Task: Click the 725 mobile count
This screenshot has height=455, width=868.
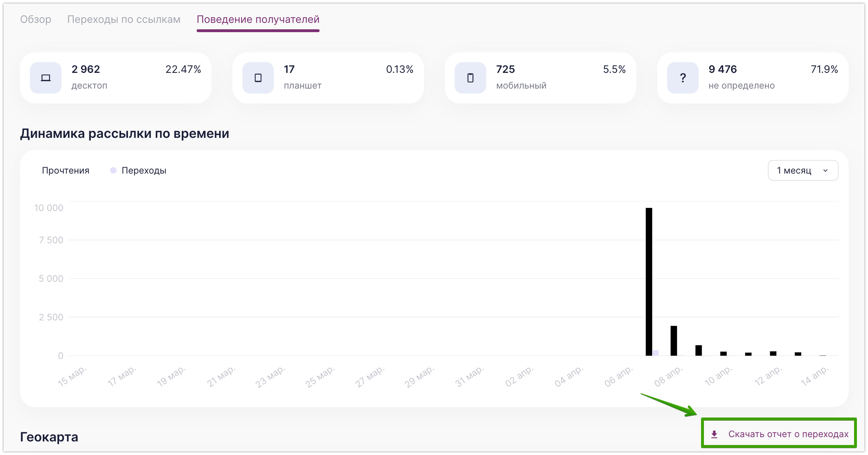Action: (x=505, y=69)
